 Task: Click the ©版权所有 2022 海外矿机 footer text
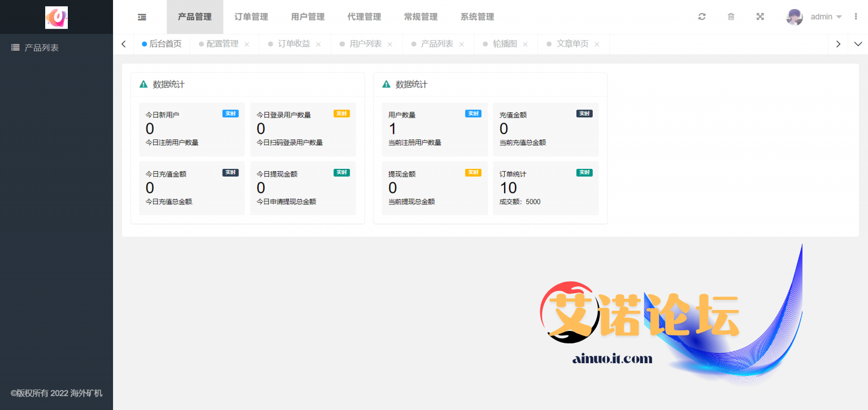[x=57, y=394]
